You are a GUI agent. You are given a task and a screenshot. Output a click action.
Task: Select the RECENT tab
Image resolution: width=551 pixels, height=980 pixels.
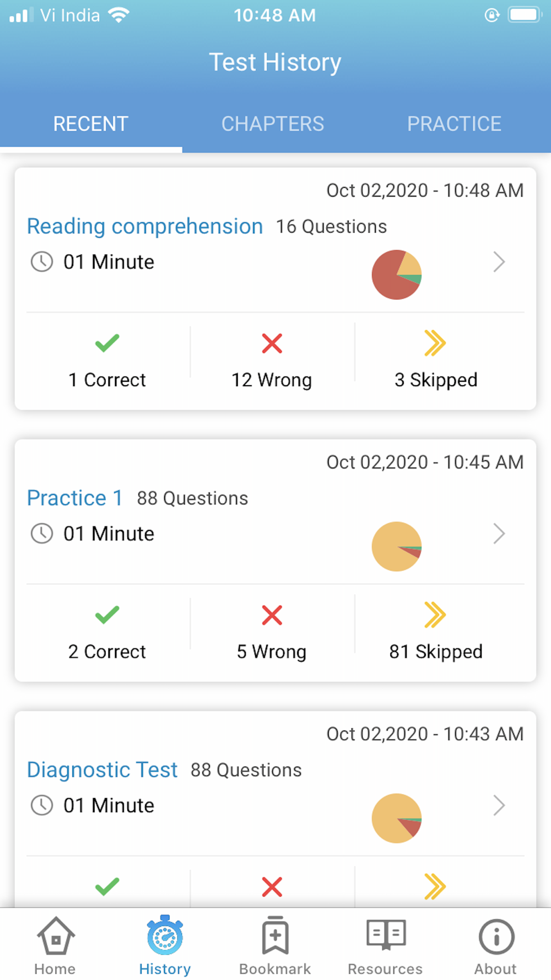click(91, 123)
